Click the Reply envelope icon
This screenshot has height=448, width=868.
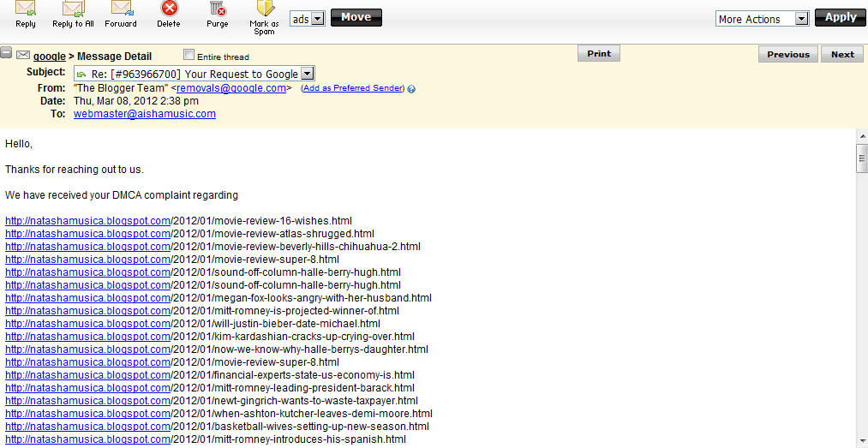point(26,9)
